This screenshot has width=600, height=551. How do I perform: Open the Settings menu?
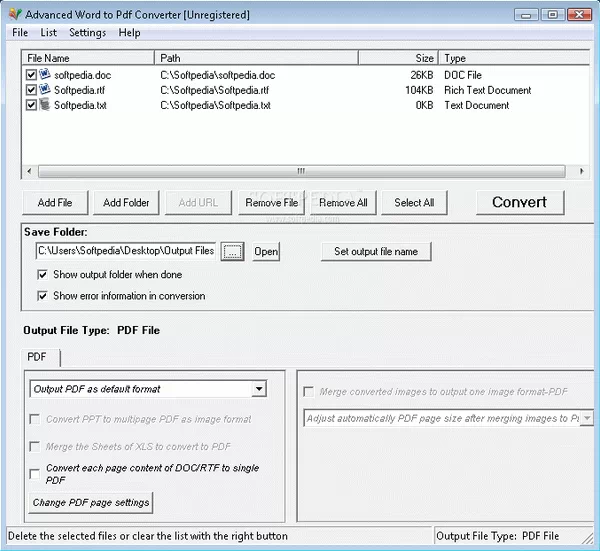[x=87, y=33]
